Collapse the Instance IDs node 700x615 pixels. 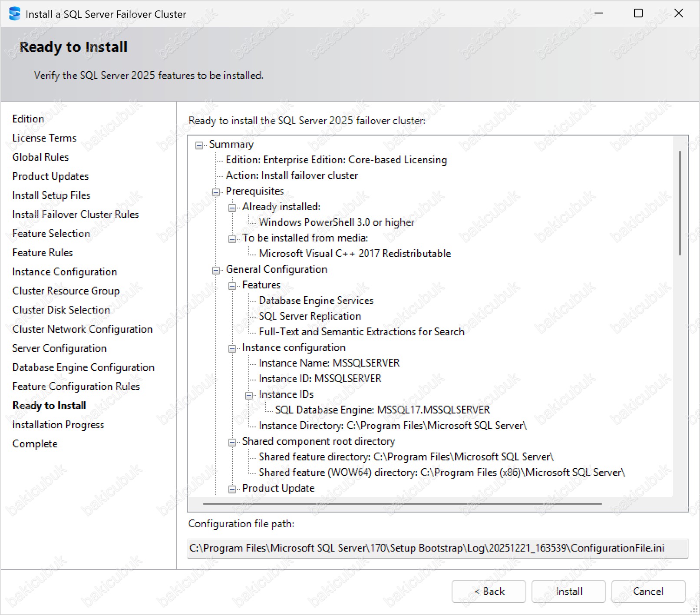click(x=249, y=396)
